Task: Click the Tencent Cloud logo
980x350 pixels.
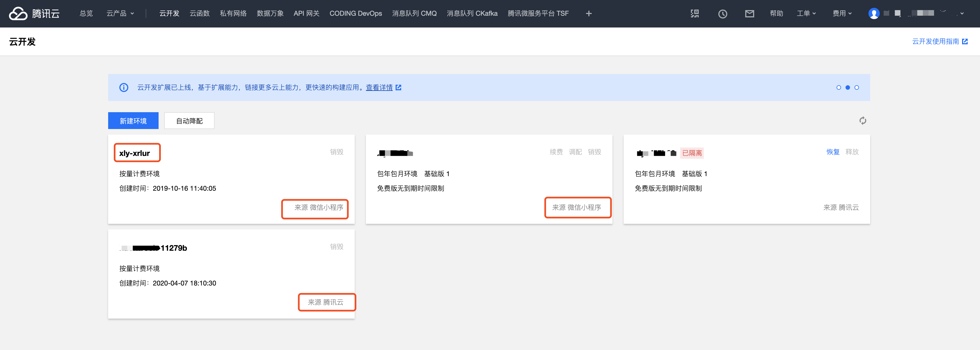Action: (x=34, y=13)
